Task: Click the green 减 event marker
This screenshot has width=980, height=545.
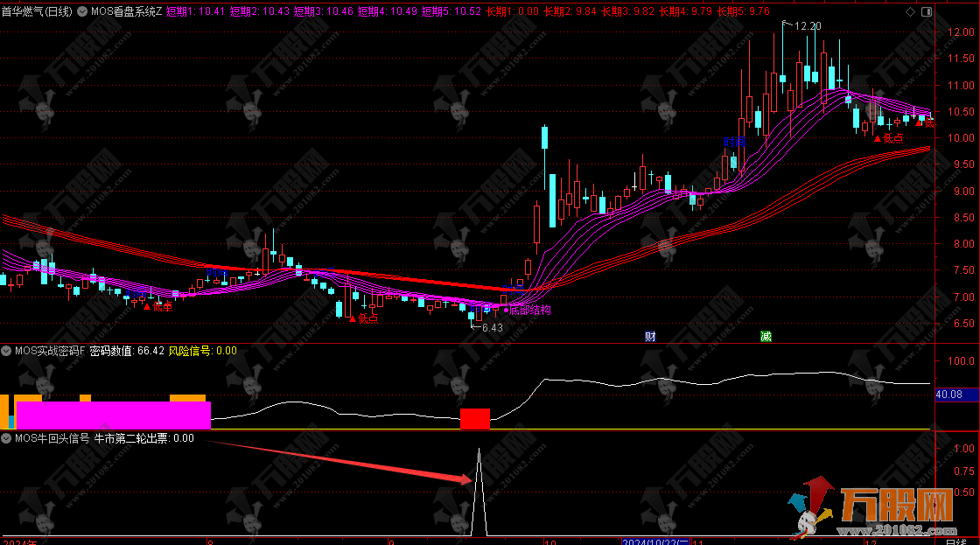Action: point(766,336)
